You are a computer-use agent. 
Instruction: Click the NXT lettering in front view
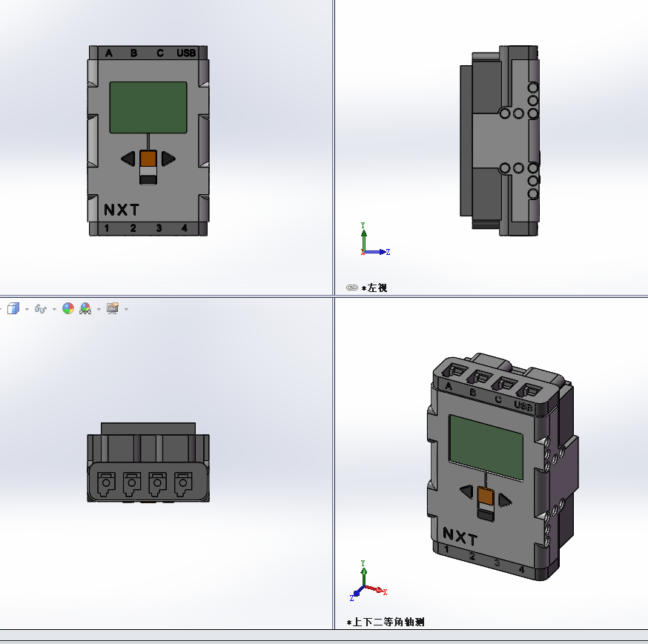(122, 210)
